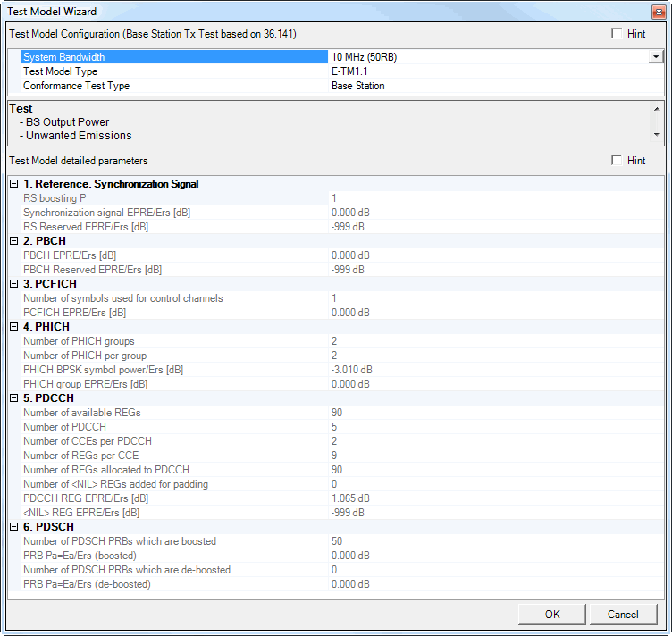672x636 pixels.
Task: Collapse the 1. Reference, Synchronization Signal section
Action: [13, 184]
